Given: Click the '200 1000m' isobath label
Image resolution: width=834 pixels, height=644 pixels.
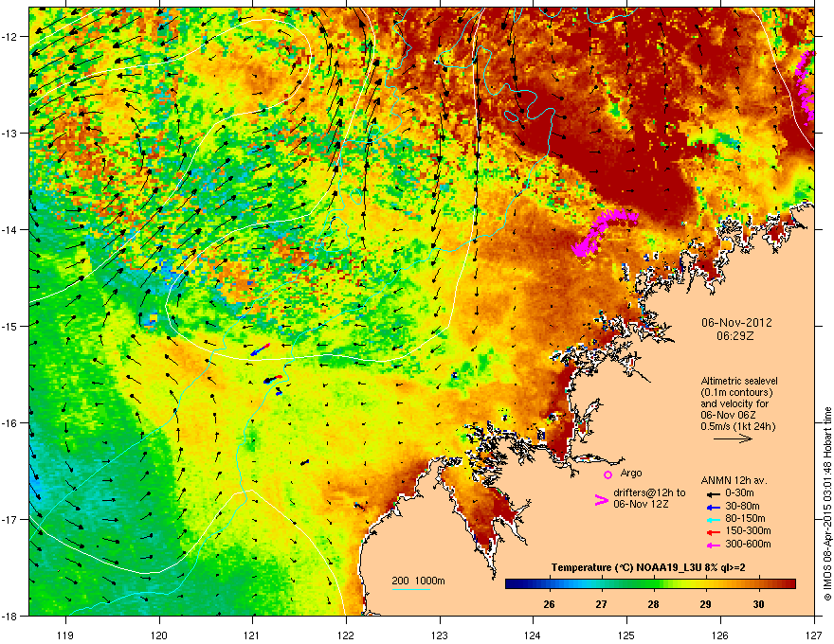Looking at the screenshot, I should coord(418,581).
